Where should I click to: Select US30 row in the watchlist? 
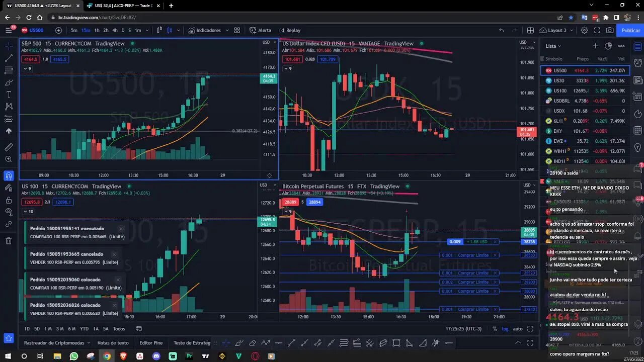pos(585,80)
